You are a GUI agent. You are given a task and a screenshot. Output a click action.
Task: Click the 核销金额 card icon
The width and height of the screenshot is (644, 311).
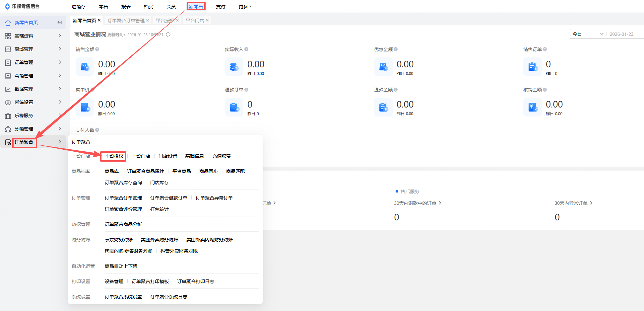pyautogui.click(x=533, y=107)
